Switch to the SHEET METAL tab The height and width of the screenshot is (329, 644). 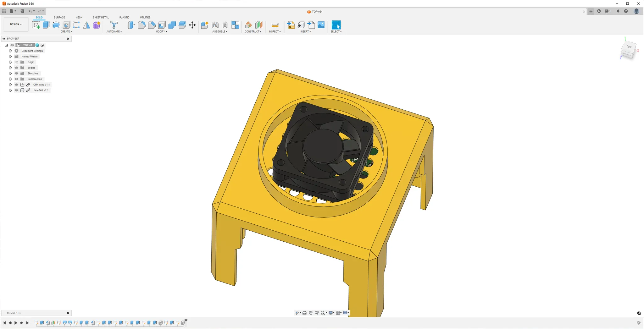point(101,18)
